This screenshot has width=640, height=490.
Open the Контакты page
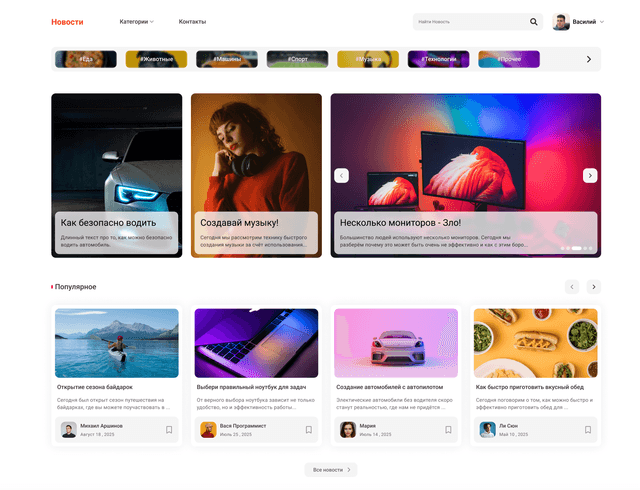point(192,22)
